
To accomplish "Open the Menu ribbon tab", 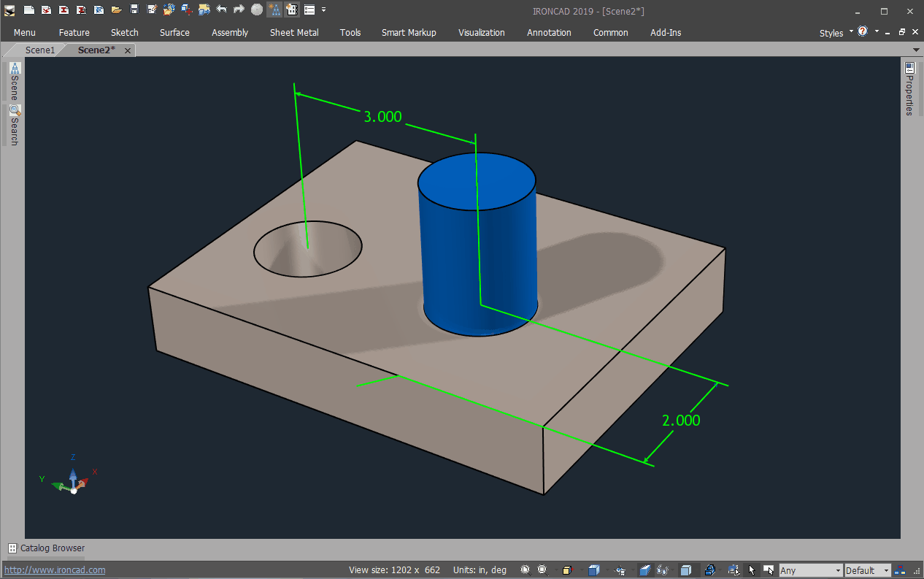I will click(24, 33).
